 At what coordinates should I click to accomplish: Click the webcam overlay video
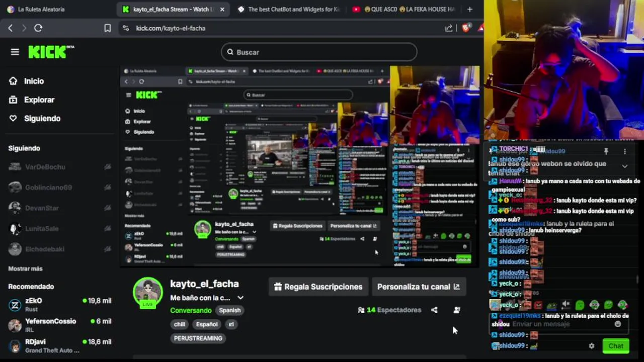[563, 70]
